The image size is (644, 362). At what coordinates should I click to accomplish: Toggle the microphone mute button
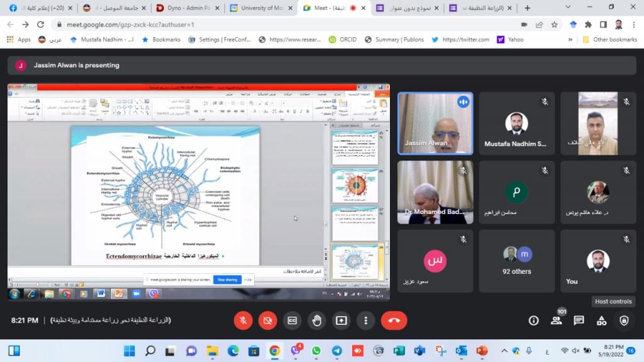243,320
